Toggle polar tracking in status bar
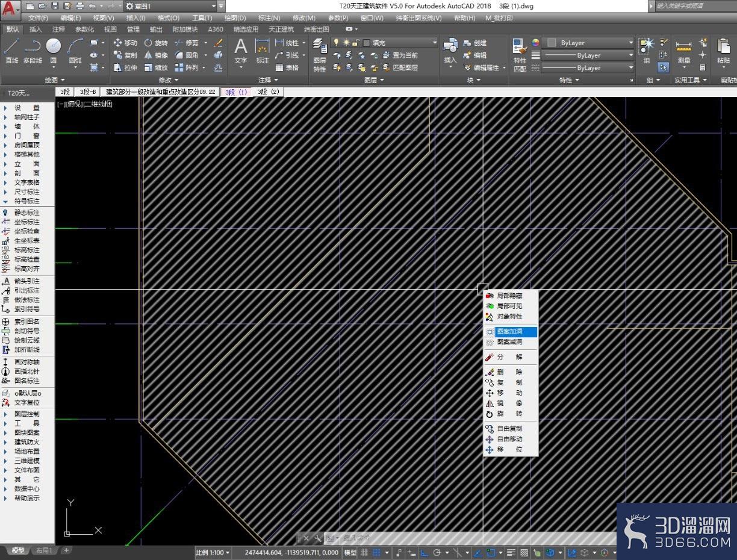 [437, 553]
